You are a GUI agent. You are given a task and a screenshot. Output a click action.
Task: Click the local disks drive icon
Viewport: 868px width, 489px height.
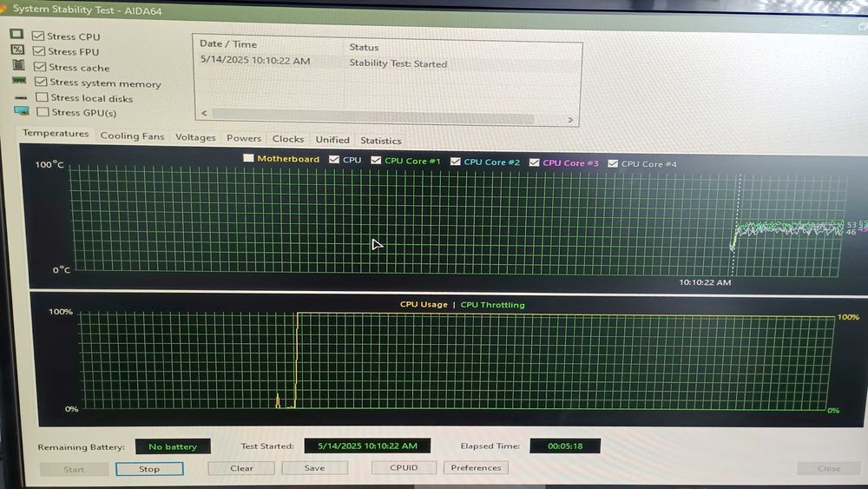pyautogui.click(x=21, y=97)
